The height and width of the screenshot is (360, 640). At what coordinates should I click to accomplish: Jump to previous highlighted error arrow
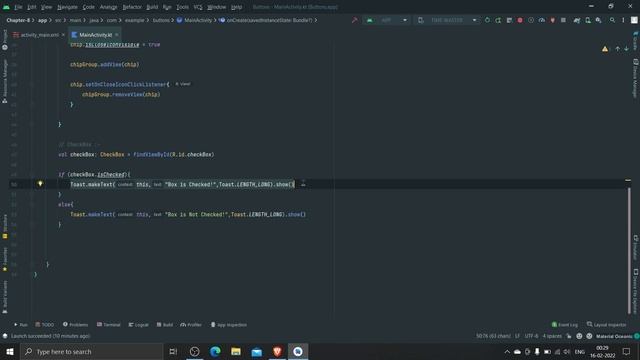pyautogui.click(x=618, y=49)
